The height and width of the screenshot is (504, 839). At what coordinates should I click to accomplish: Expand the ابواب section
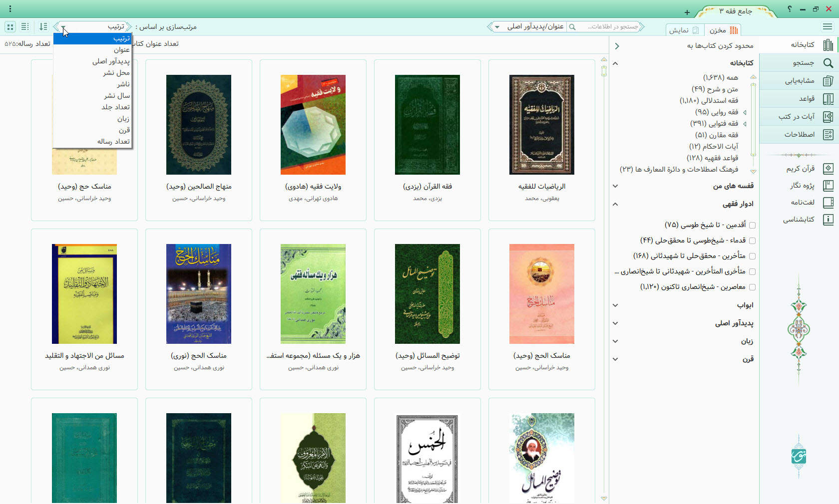point(615,305)
